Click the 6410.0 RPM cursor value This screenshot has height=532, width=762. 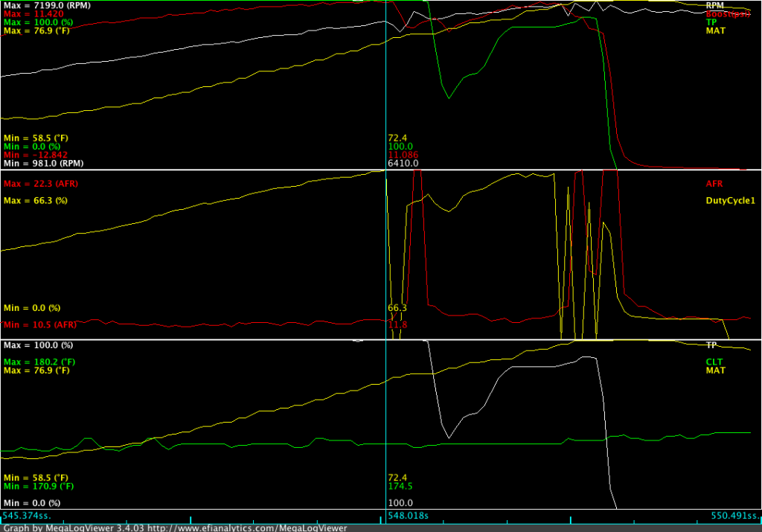403,163
